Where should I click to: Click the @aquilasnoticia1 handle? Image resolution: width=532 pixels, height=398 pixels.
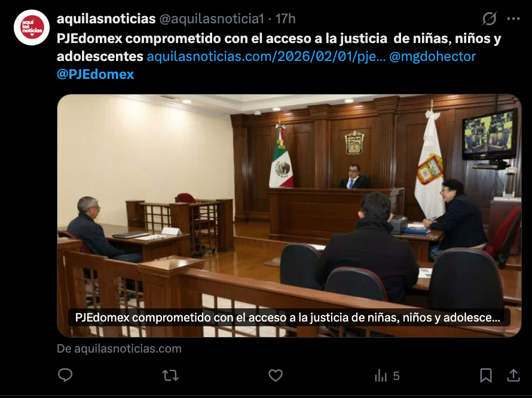[x=212, y=19]
